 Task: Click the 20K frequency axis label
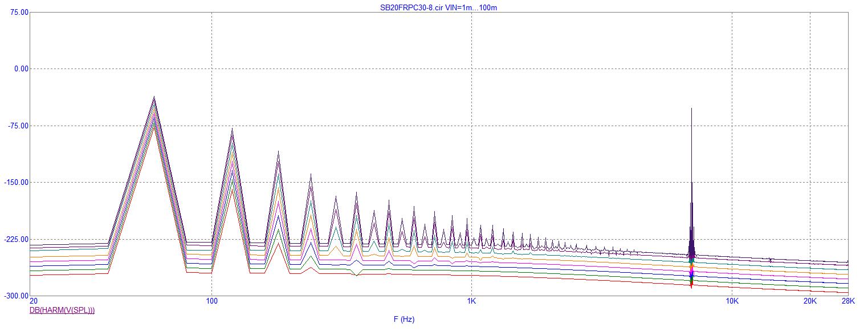pyautogui.click(x=810, y=301)
